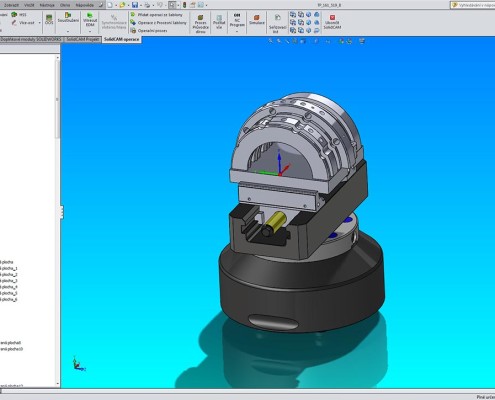This screenshot has width=495, height=400.
Task: Click the Undo arrow icon
Action: point(160,5)
